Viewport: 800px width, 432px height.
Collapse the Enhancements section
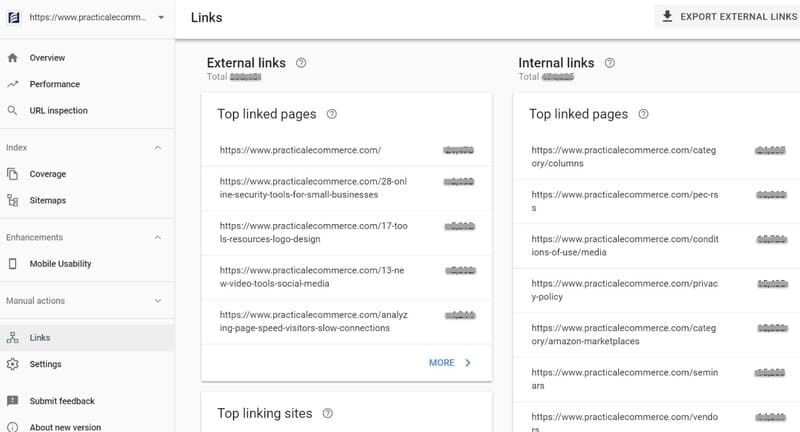click(x=157, y=237)
